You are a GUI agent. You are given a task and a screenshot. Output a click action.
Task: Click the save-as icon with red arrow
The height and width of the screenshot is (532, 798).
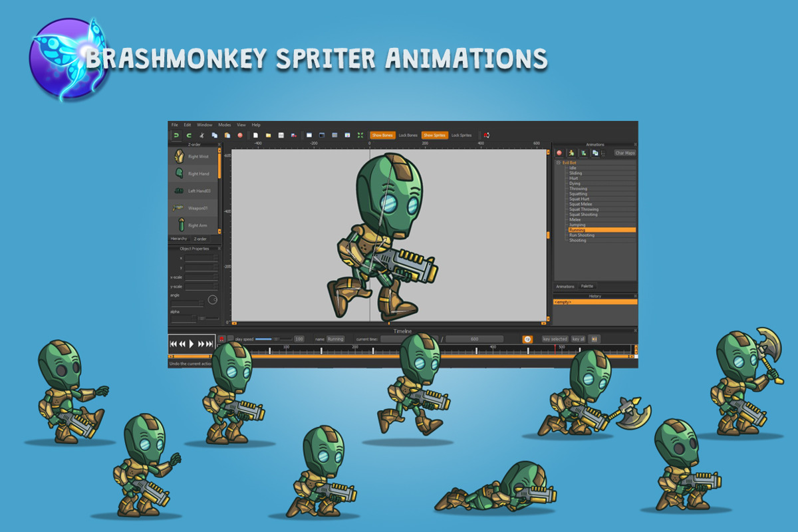point(294,135)
